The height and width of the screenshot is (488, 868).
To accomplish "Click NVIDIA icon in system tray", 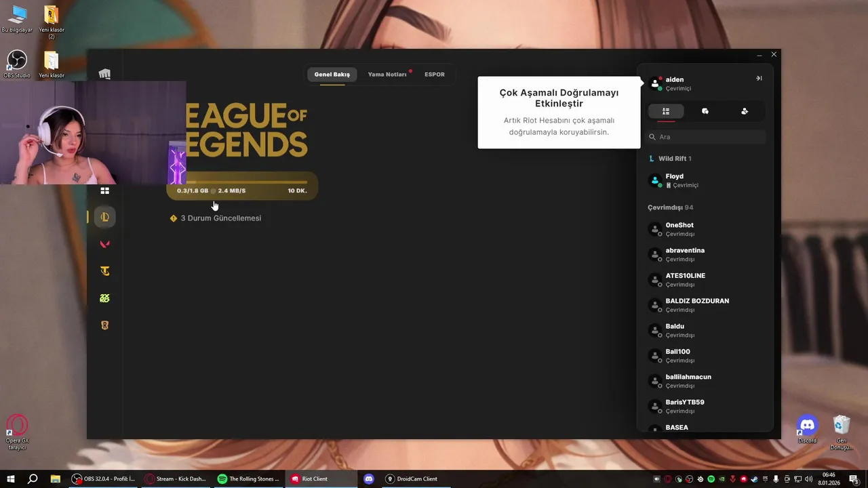I will point(722,479).
